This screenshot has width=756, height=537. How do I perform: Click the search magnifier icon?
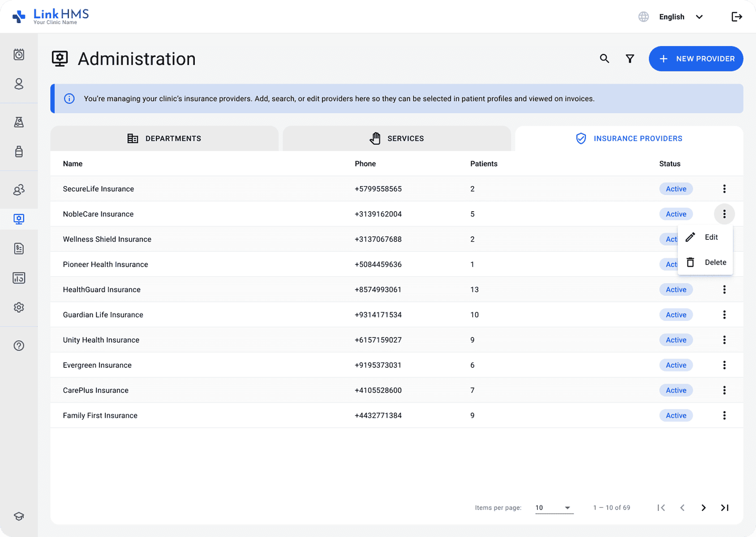pos(604,59)
